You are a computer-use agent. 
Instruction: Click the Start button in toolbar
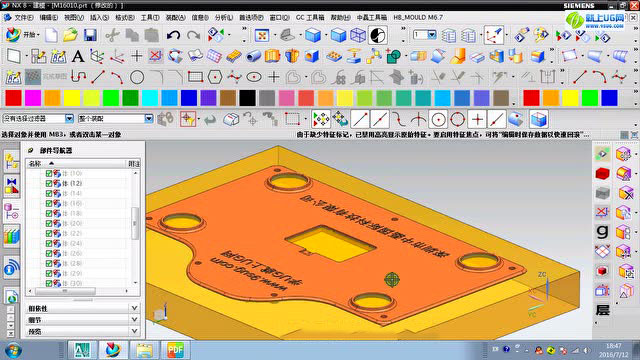(x=22, y=35)
